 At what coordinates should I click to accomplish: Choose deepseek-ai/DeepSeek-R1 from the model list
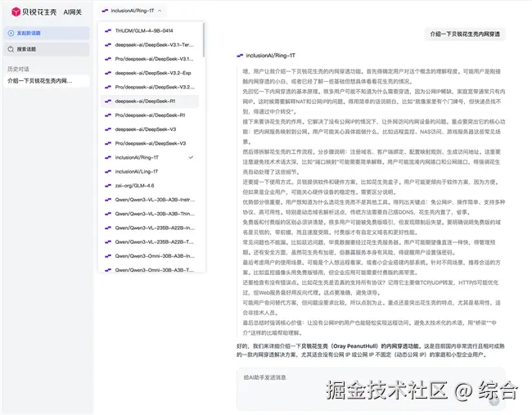click(x=150, y=101)
